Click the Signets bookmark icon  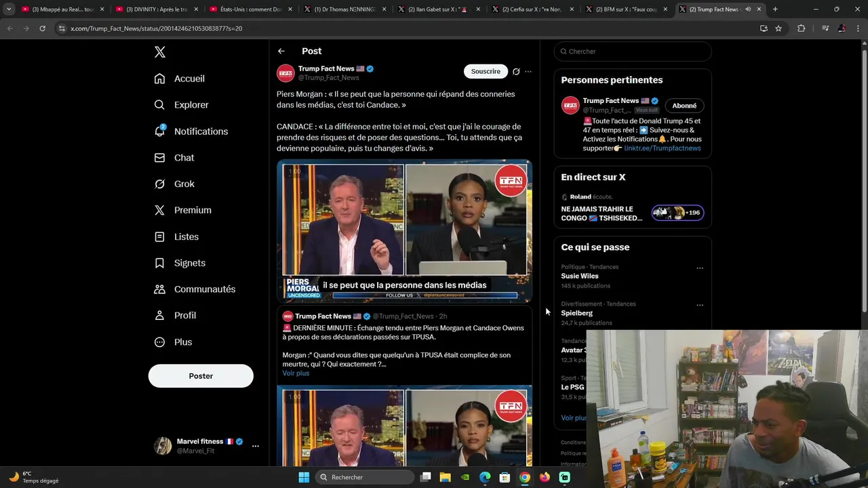[x=159, y=263]
